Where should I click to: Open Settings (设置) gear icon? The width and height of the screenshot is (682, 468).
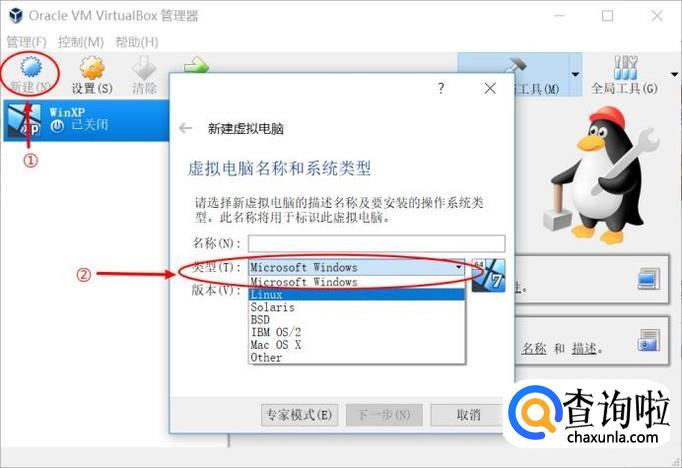click(x=92, y=68)
